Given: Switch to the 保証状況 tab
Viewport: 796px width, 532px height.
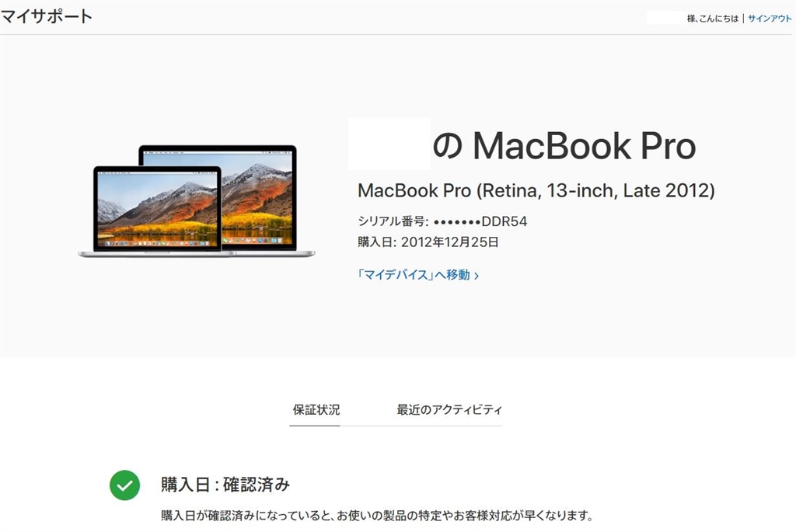Looking at the screenshot, I should point(316,410).
